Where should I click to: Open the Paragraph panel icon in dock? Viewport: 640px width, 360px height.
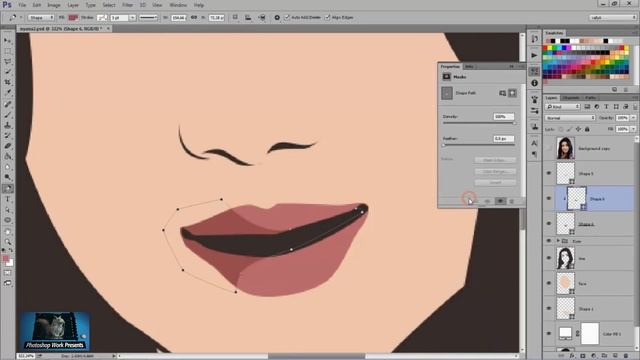[534, 154]
